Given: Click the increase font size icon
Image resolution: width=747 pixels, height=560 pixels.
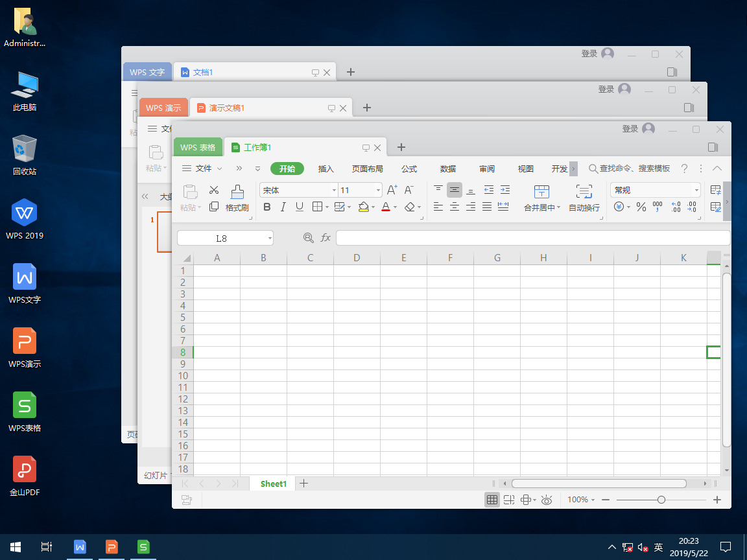Looking at the screenshot, I should tap(392, 190).
